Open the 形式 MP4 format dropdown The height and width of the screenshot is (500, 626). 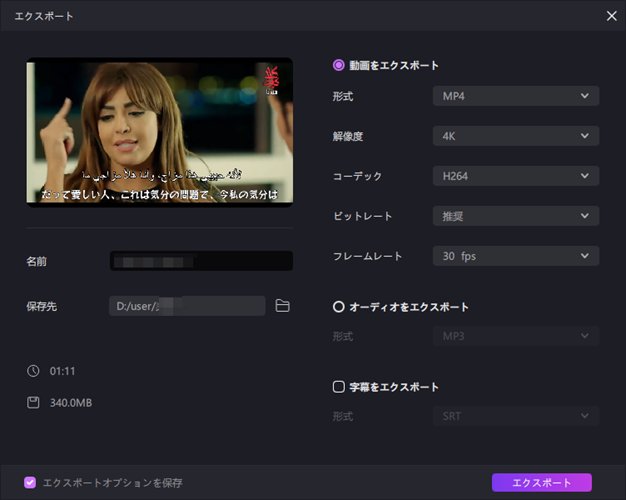[516, 96]
